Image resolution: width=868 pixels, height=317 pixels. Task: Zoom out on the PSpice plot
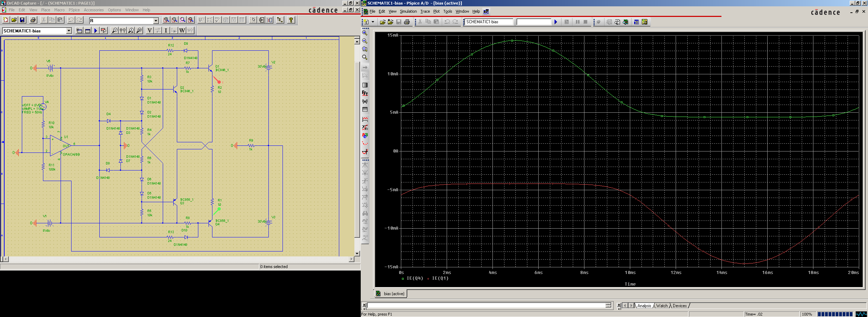[365, 41]
